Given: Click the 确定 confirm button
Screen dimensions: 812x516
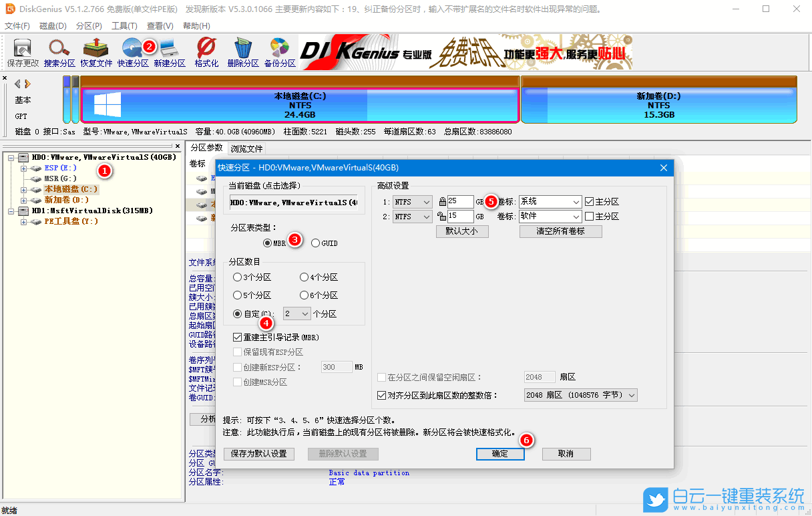Looking at the screenshot, I should pos(500,454).
